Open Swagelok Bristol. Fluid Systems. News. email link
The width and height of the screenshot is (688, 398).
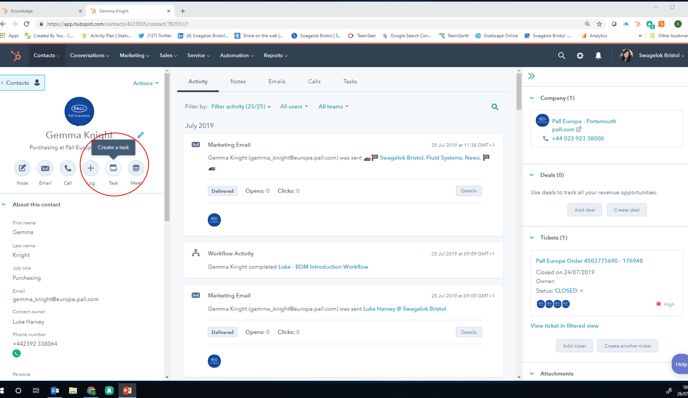coord(430,158)
